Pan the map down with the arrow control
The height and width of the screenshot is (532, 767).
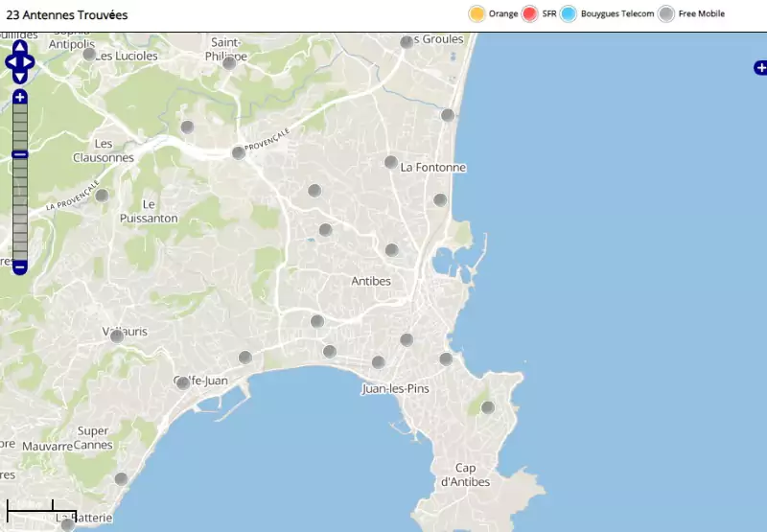tap(20, 78)
